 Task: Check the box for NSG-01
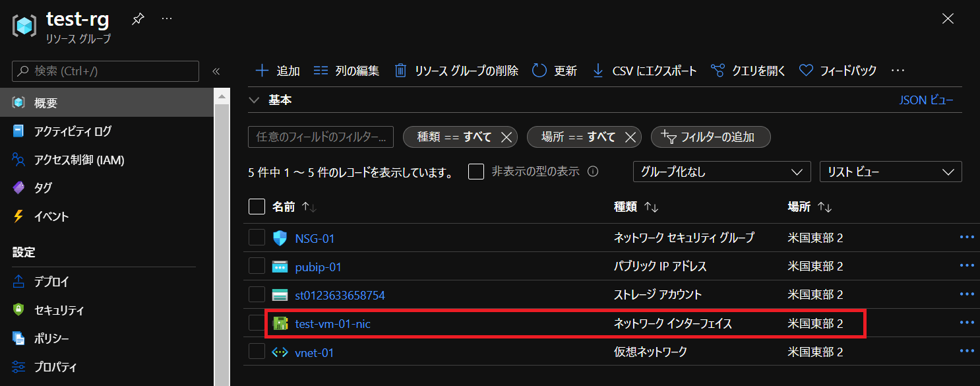[257, 238]
